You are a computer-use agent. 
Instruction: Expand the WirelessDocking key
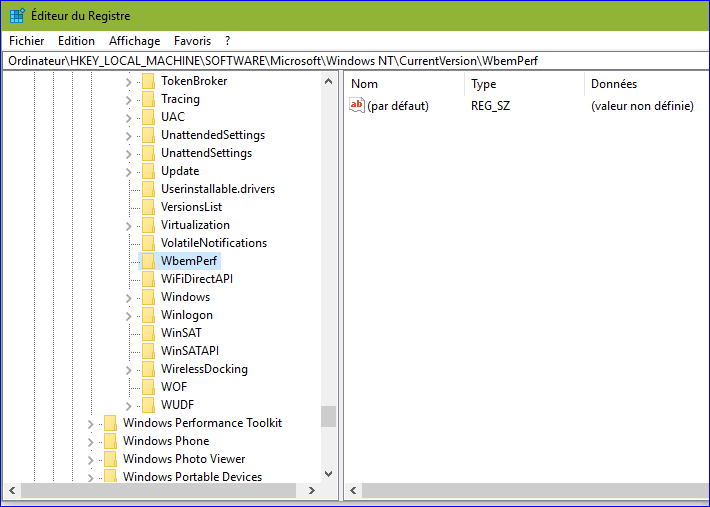click(x=129, y=370)
